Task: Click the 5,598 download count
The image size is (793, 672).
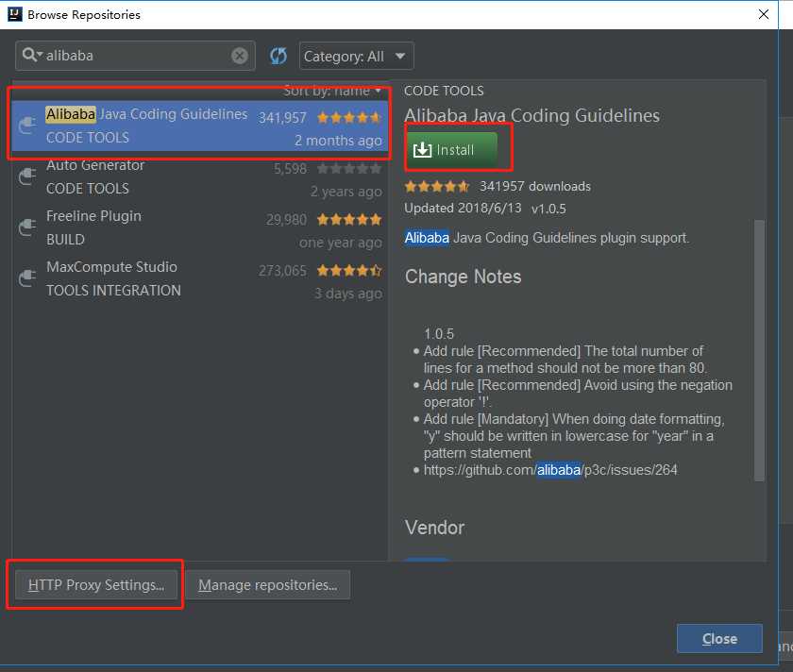Action: 291,169
